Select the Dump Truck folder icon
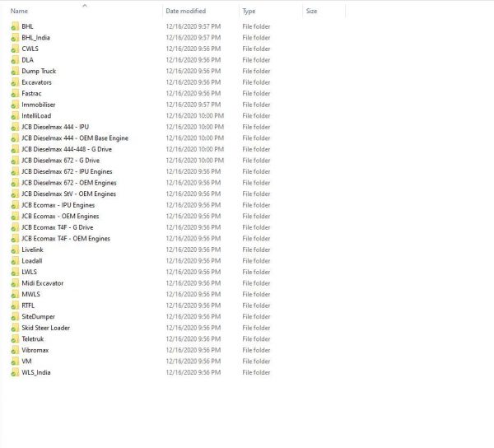Screen dimensions: 494x448 tap(15, 71)
